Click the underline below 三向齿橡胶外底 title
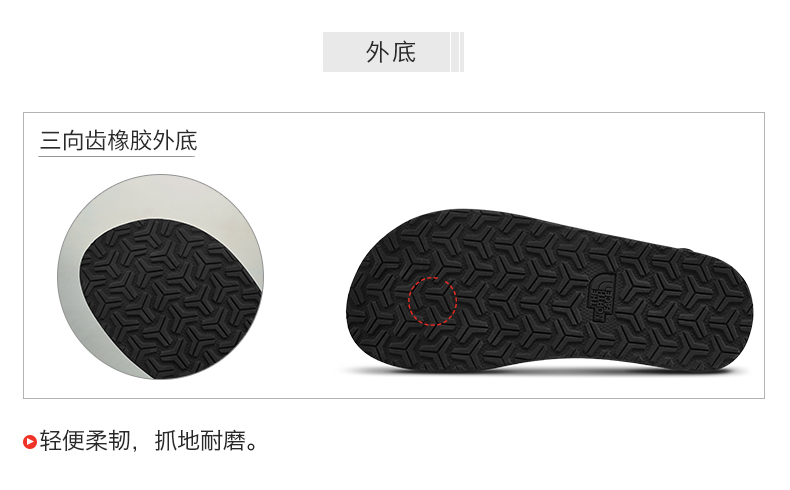This screenshot has width=790, height=490. [116, 156]
